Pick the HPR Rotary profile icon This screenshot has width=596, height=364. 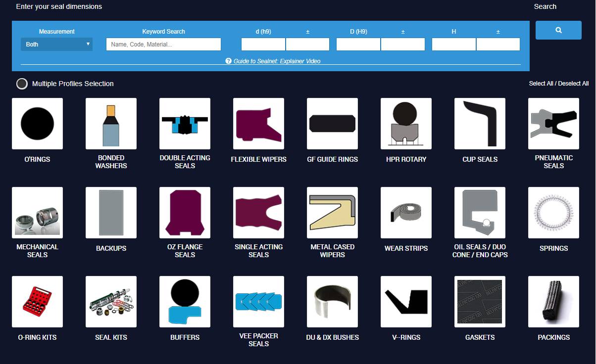coord(406,124)
